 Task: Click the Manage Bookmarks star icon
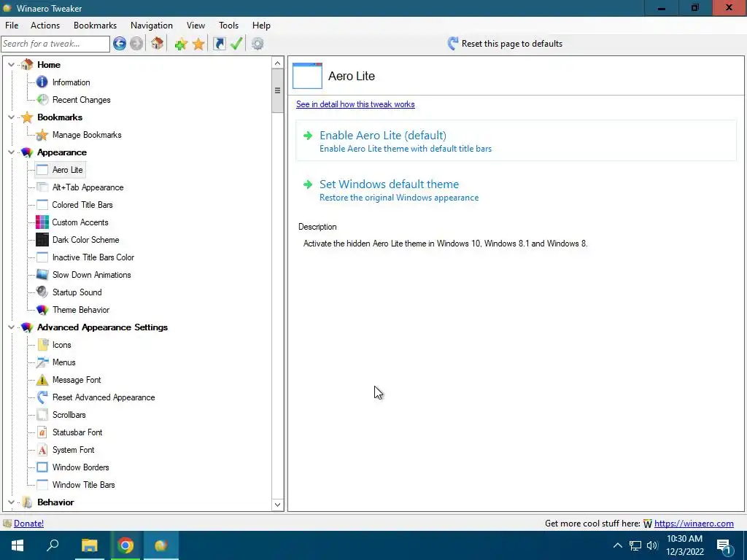point(42,135)
